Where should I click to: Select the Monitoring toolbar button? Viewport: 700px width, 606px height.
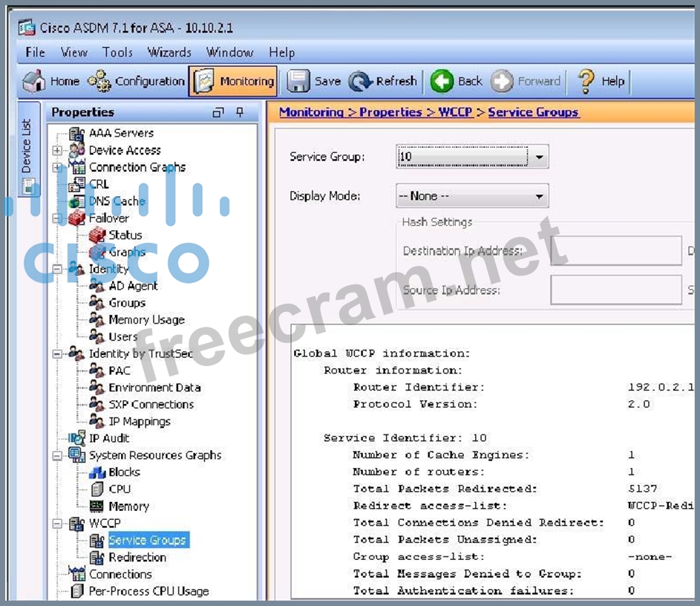(x=233, y=82)
